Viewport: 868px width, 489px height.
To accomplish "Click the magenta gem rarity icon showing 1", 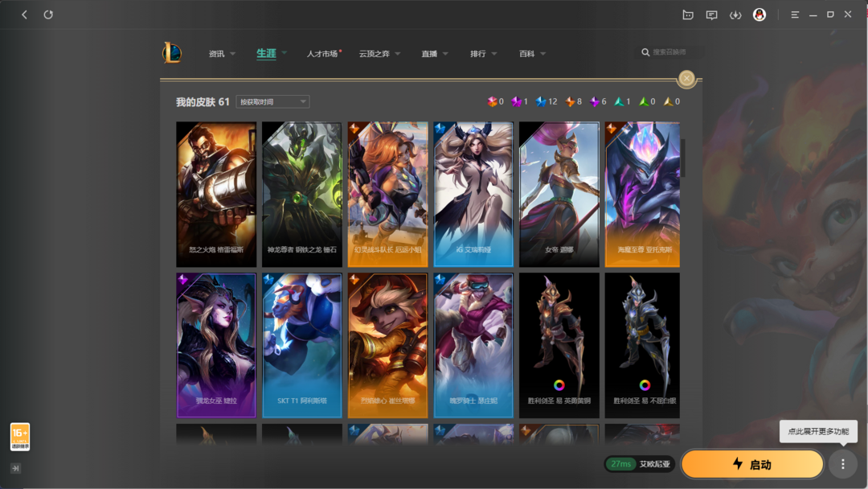I will coord(516,101).
